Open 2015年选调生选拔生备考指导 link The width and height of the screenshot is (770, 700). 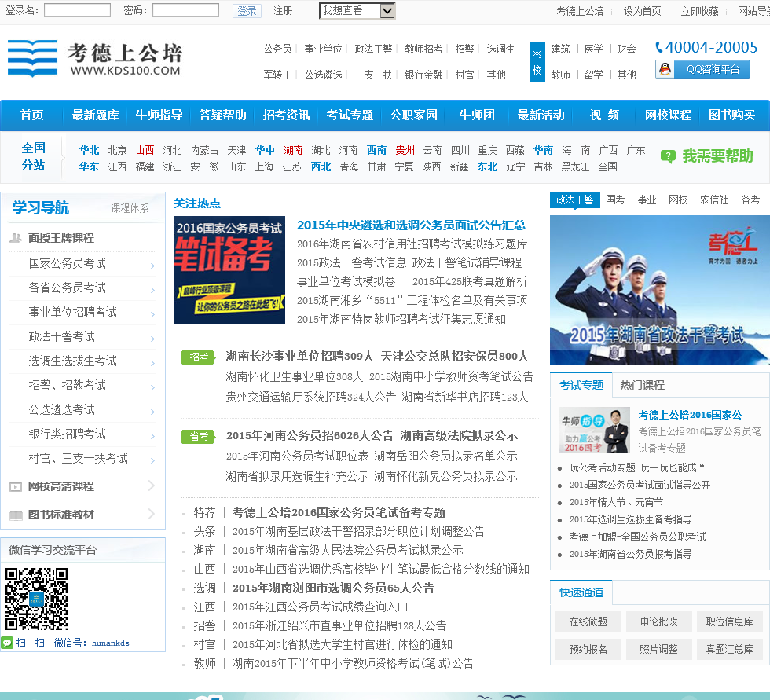click(630, 519)
